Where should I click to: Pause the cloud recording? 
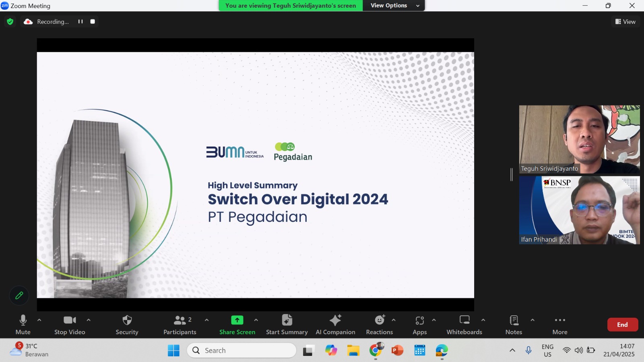click(x=80, y=21)
